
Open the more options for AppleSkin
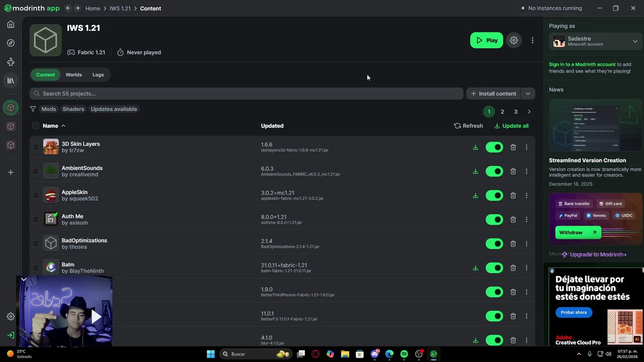pyautogui.click(x=527, y=196)
